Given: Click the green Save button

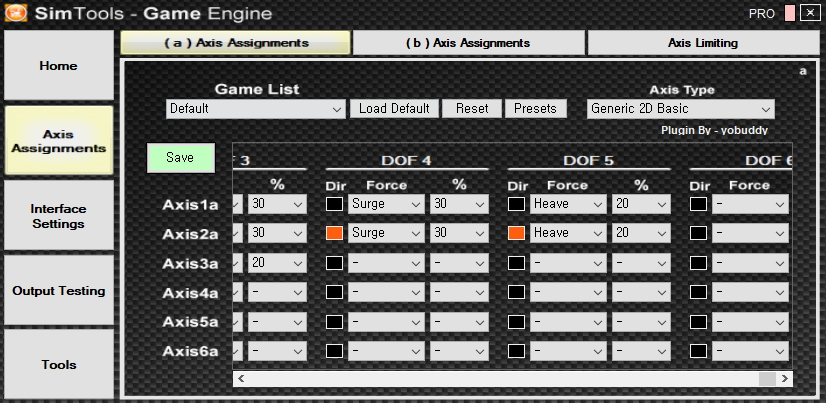Looking at the screenshot, I should click(181, 158).
